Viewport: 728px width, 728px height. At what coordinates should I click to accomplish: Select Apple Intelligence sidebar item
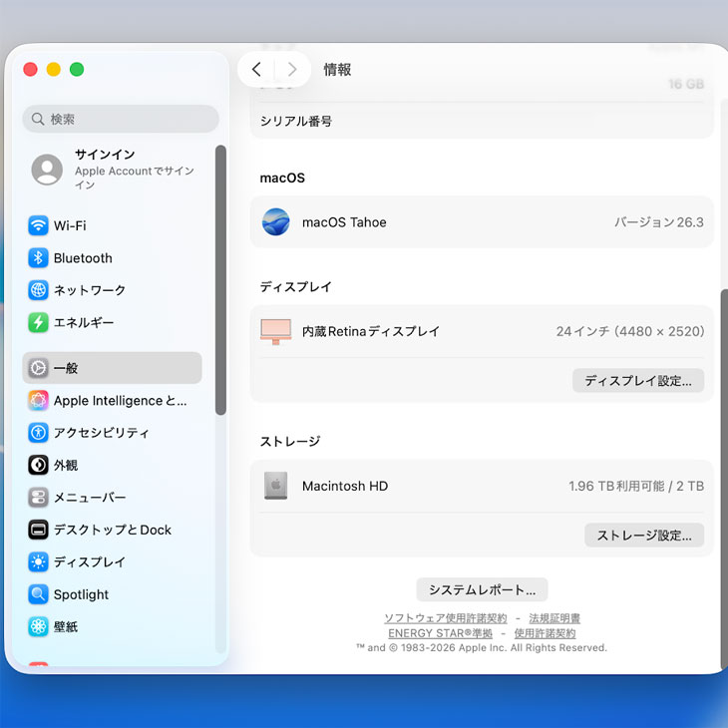[119, 401]
